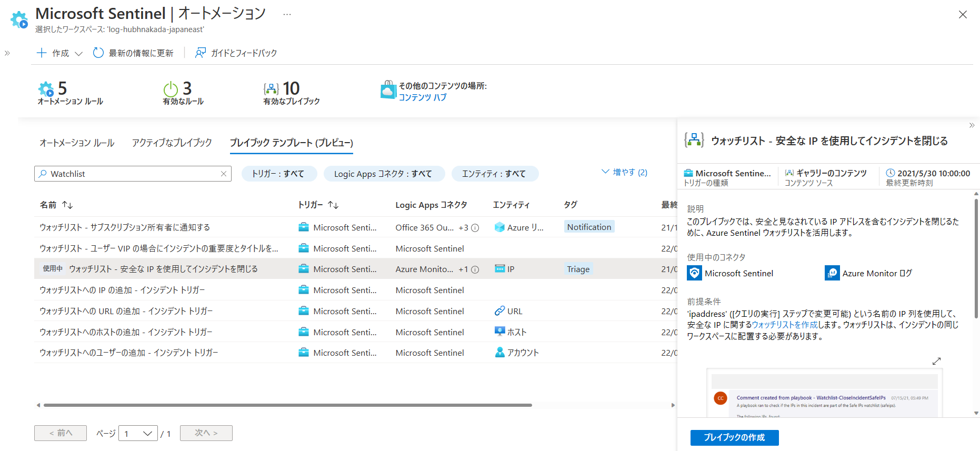Expand the 増やす (2) filters
This screenshot has width=980, height=451.
625,172
